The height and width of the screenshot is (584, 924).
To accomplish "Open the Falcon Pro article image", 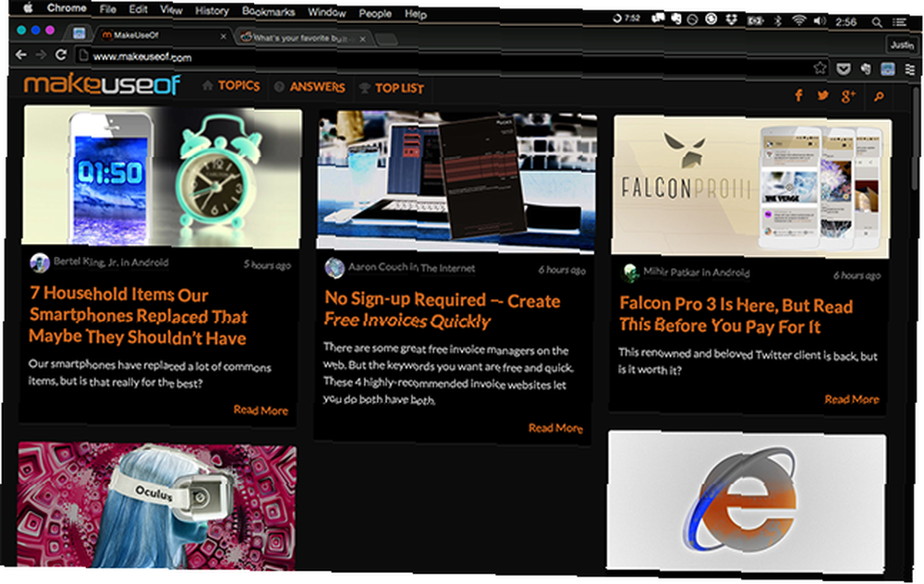I will pos(750,187).
